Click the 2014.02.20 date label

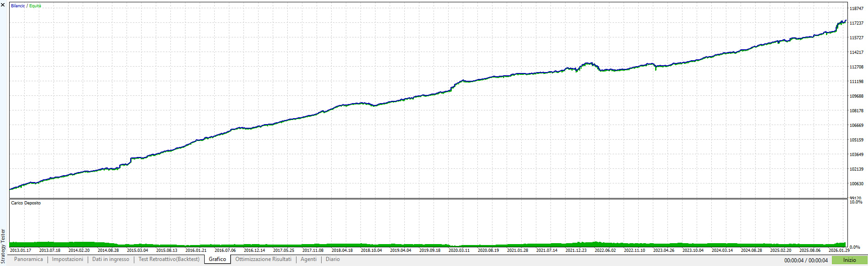(79, 250)
